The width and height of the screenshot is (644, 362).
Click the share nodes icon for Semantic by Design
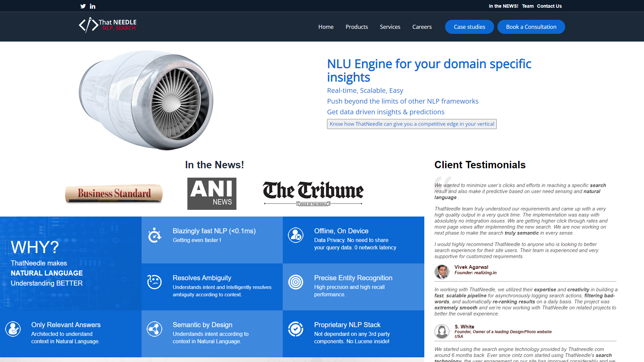point(154,329)
